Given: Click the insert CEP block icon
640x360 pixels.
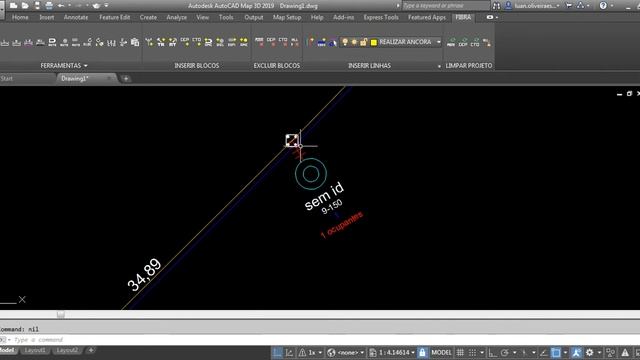Looking at the screenshot, I should click(x=184, y=42).
